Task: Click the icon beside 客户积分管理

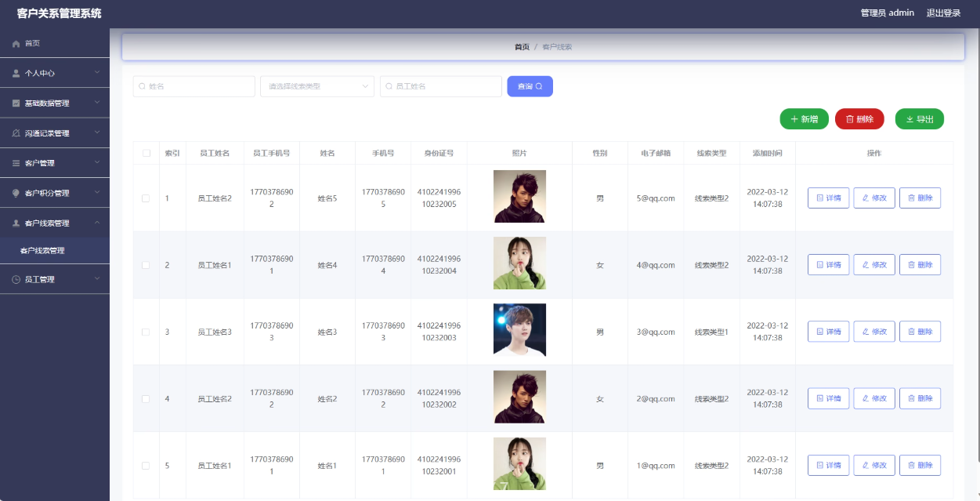Action: click(x=16, y=193)
